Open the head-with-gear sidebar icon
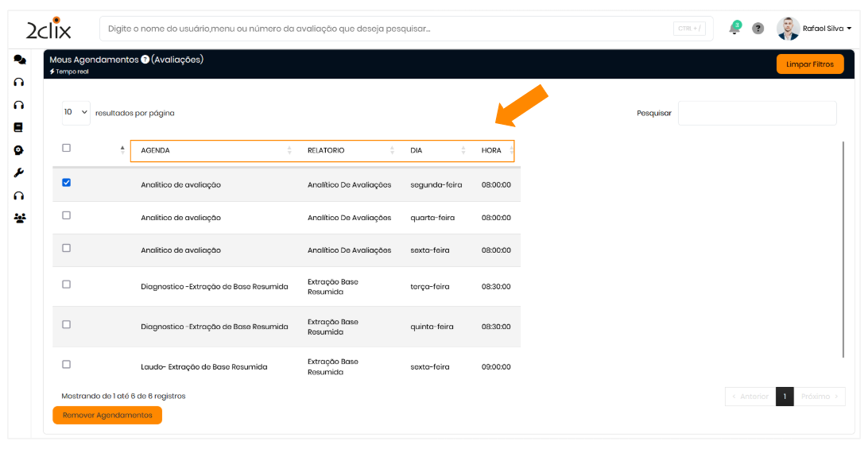 [x=19, y=150]
